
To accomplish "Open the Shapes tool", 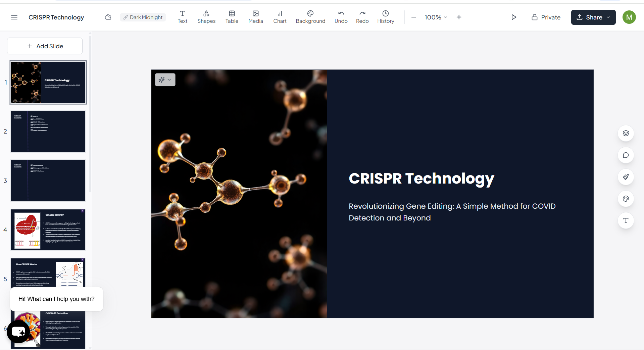I will click(x=206, y=17).
